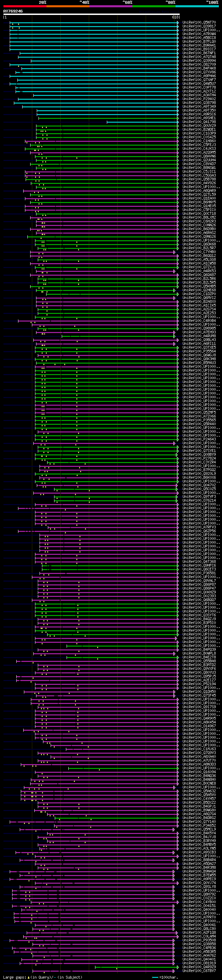The width and height of the screenshot is (222, 980).
Task: Open hit UniRef100_Q39817
Action: 199,26
